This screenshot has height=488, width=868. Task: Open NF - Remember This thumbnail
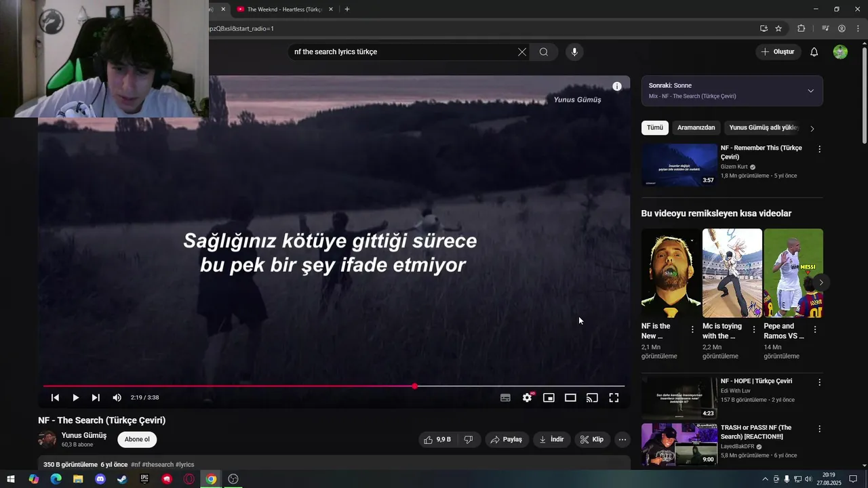point(679,165)
